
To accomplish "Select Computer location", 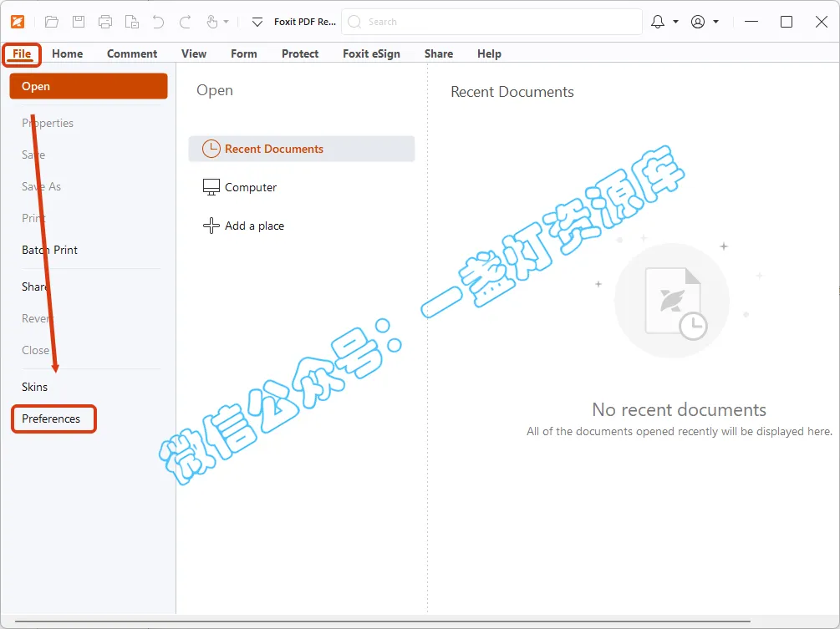I will pos(251,187).
